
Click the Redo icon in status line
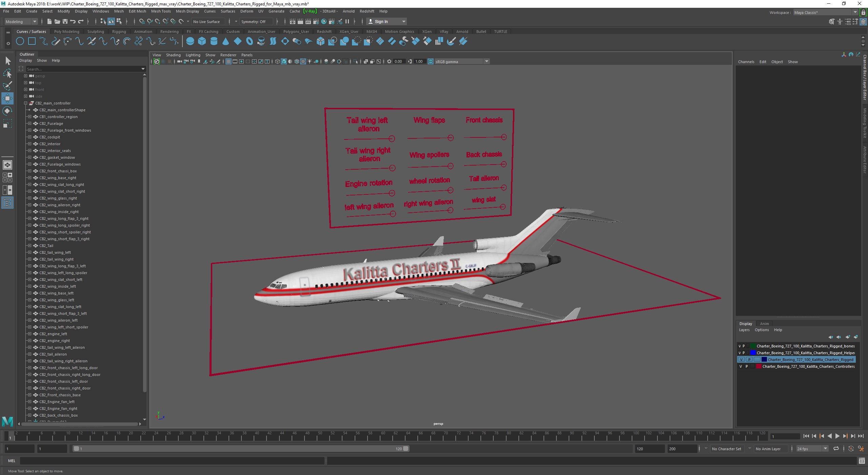click(81, 21)
